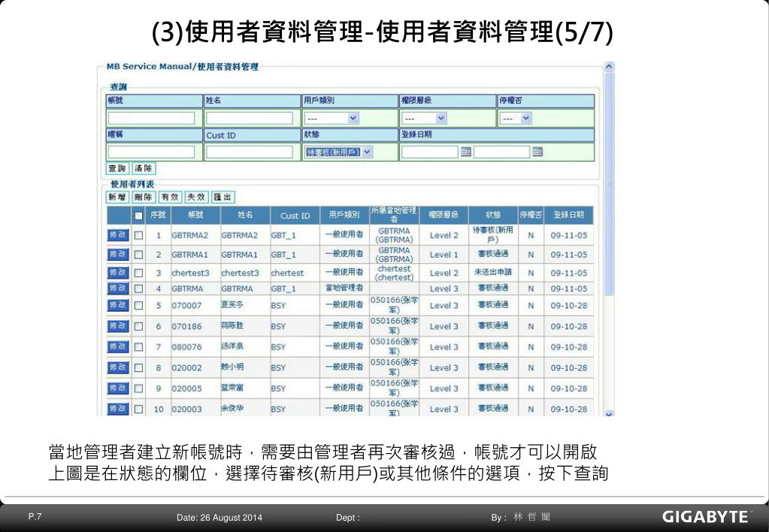
Task: Focus the 登錄日期 end date field
Action: (501, 152)
